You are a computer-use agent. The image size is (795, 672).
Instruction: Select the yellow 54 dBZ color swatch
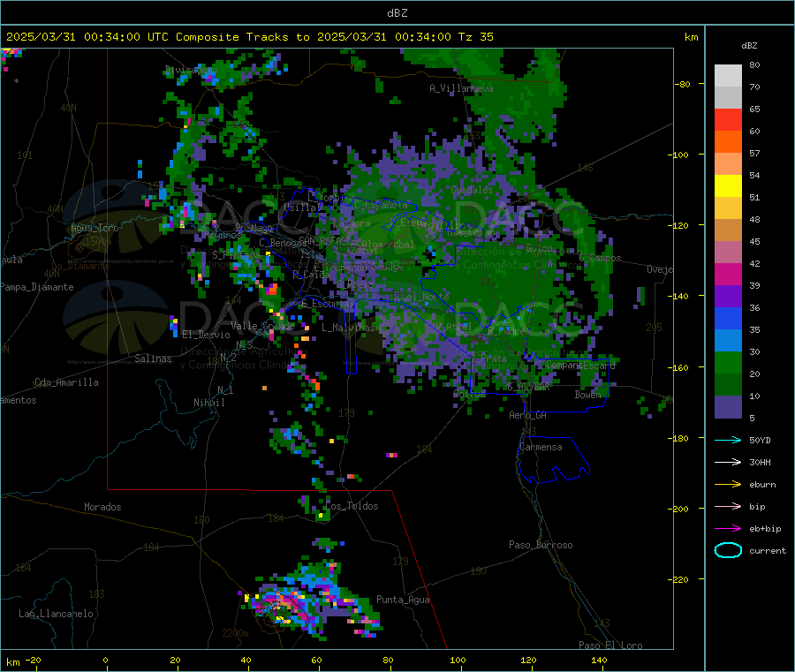pos(728,186)
